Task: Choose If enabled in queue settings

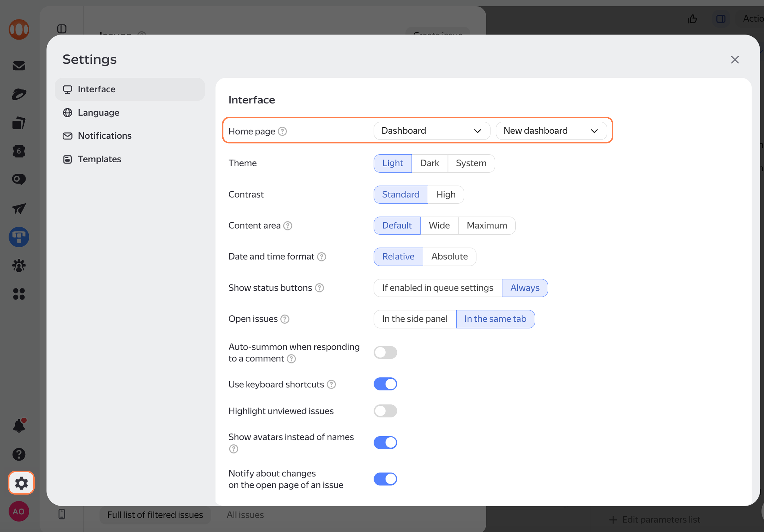Action: [x=437, y=288]
